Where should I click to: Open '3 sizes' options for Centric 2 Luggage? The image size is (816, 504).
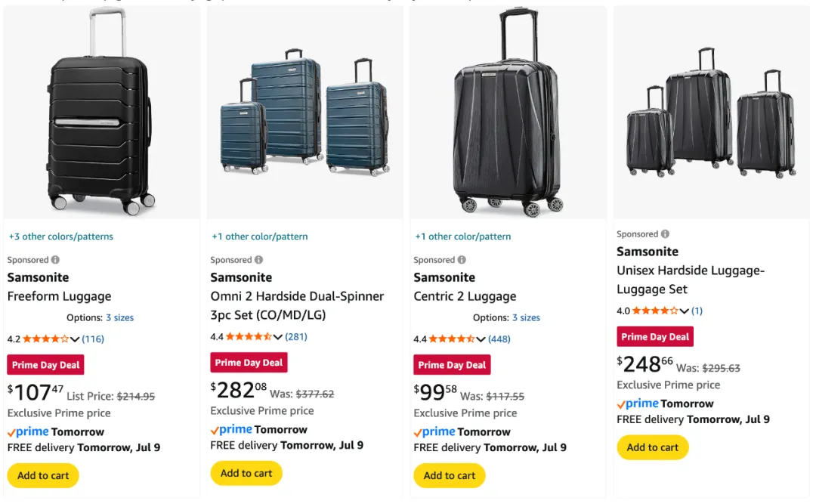[x=526, y=318]
